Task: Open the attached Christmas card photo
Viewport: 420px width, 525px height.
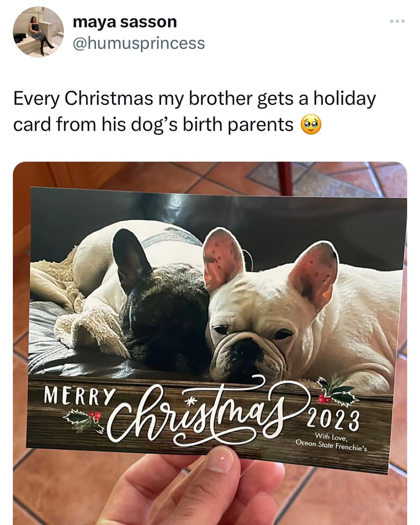Action: pos(210,343)
